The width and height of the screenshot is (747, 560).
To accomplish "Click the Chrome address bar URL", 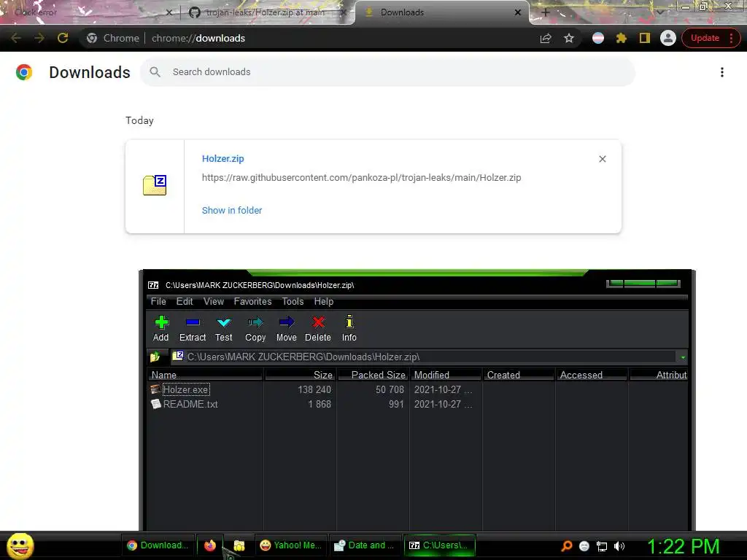I will [x=198, y=38].
